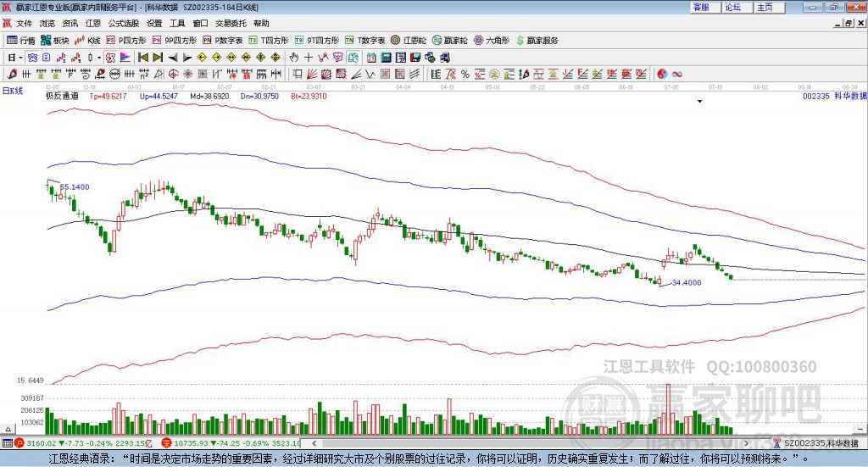Open the 行情 quotes view
868x467 pixels.
21,41
